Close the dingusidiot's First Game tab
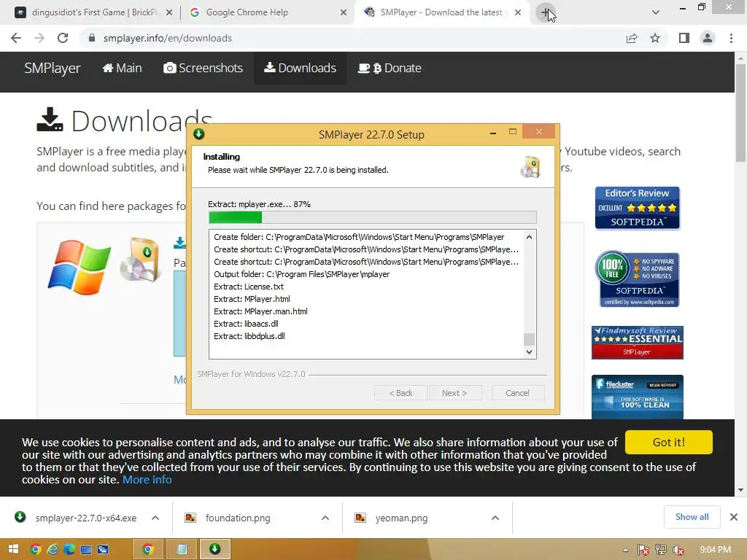 pos(169,13)
